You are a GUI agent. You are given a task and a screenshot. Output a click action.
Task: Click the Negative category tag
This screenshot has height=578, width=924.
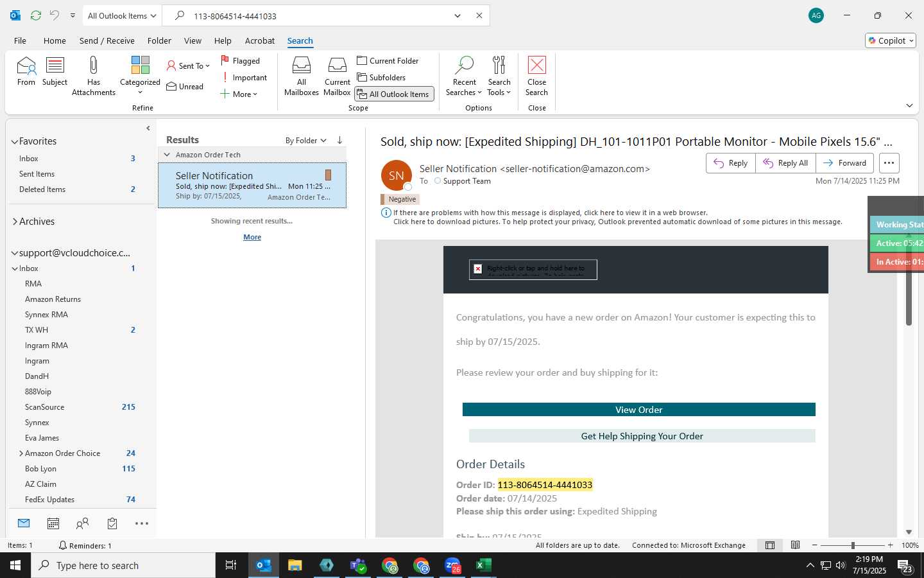(400, 199)
